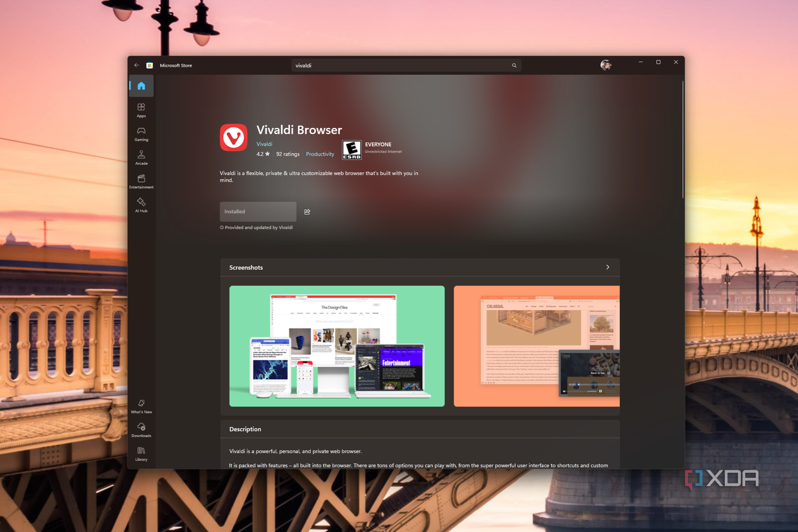Click the Vivaldi app logo

pos(233,137)
